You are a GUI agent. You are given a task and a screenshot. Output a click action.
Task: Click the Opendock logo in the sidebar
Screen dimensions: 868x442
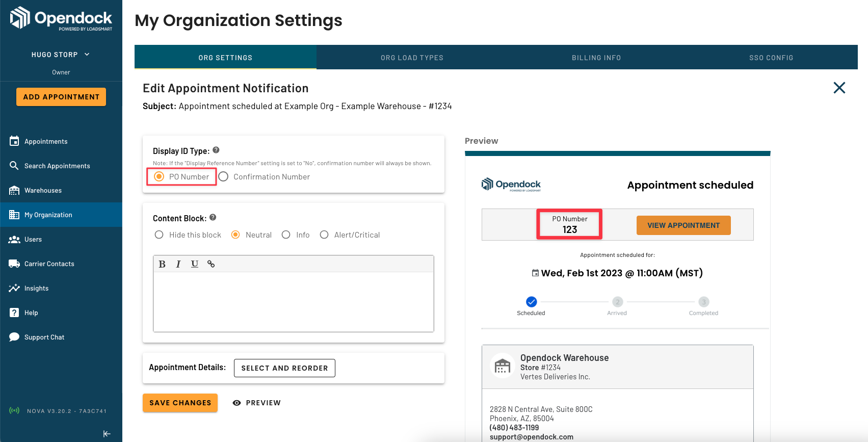pyautogui.click(x=61, y=18)
